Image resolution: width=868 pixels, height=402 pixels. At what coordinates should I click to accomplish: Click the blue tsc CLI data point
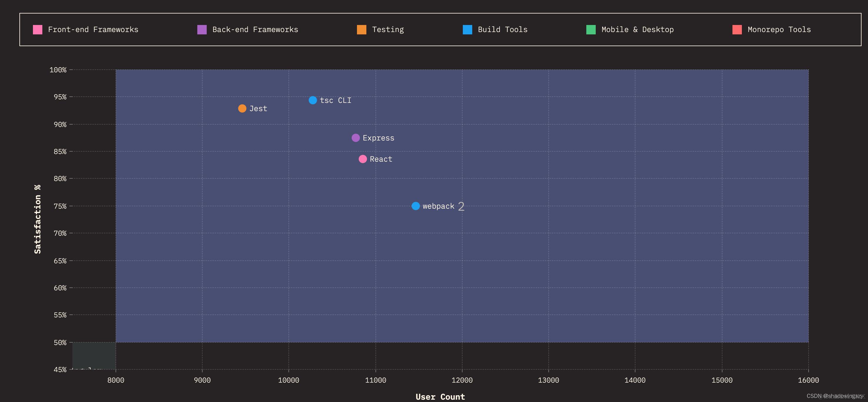[x=313, y=100]
